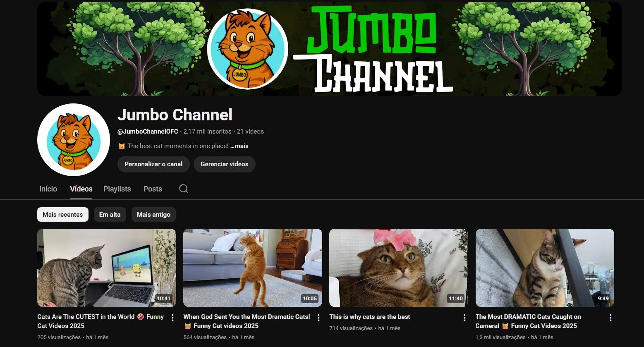The image size is (644, 347).
Task: Click the 'Jumbo Channel' name heading
Action: [175, 115]
